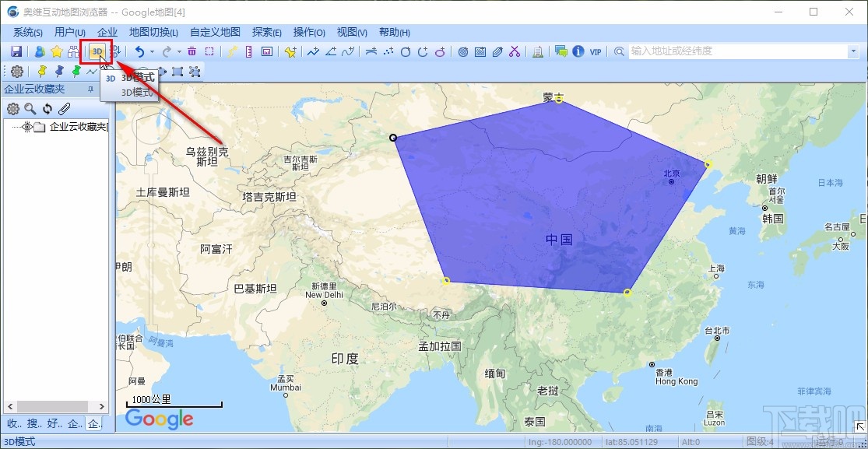
Task: Open 自定义地图 menu
Action: pos(215,32)
